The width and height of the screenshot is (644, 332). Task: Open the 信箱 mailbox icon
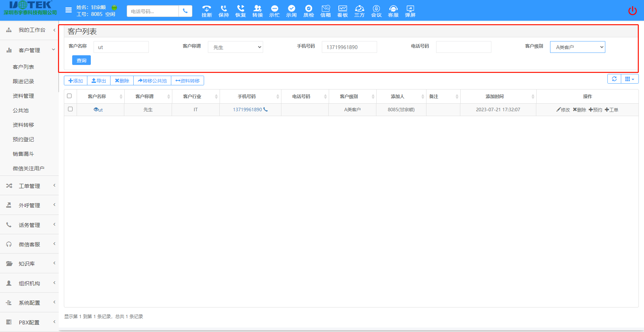click(325, 11)
